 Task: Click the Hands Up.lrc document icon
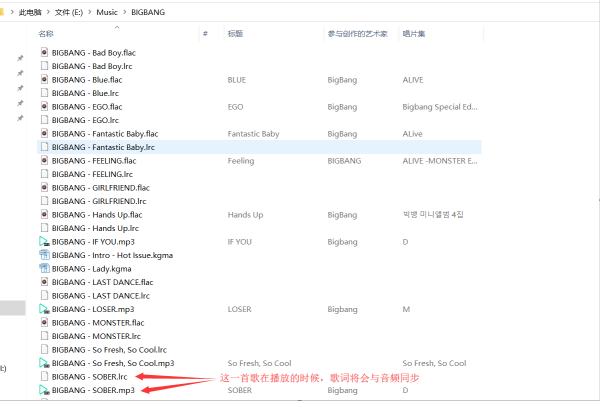click(x=44, y=228)
